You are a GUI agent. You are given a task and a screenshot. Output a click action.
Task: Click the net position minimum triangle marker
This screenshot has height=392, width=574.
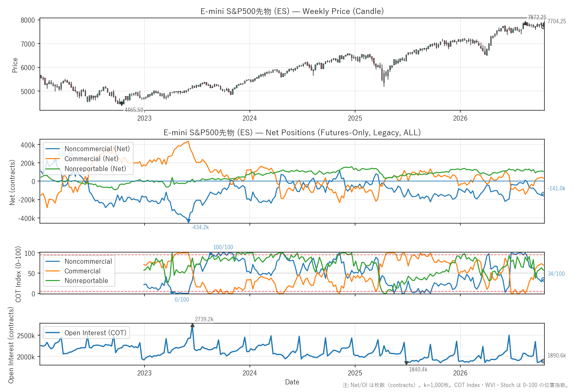pyautogui.click(x=188, y=221)
